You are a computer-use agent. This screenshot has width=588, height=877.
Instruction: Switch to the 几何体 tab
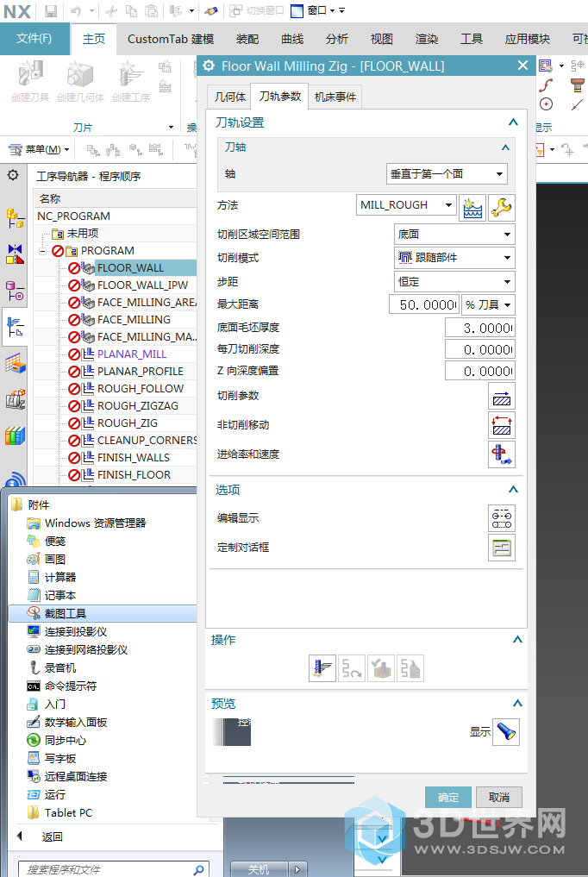pyautogui.click(x=229, y=97)
